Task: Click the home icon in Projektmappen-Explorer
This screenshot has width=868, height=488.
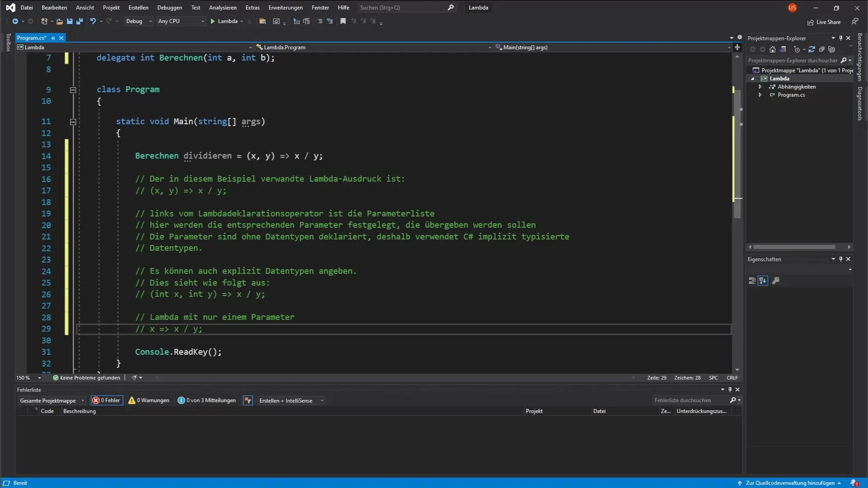Action: tap(773, 50)
